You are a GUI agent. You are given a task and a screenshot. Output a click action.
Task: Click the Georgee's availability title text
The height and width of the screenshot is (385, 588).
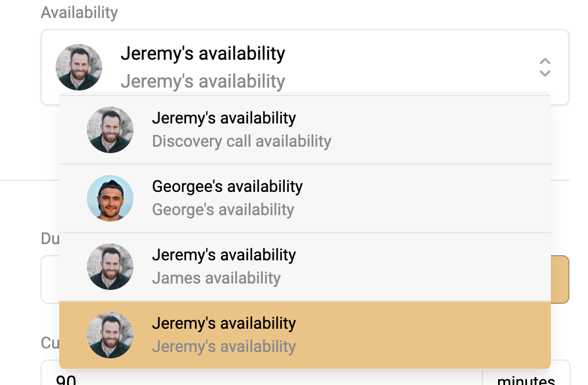(x=227, y=187)
